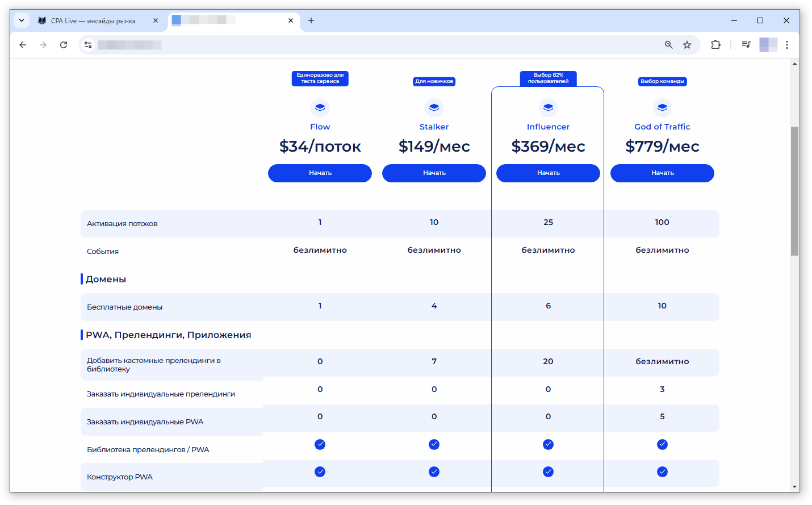
Task: Click Начать under the Stalker plan
Action: click(x=434, y=173)
